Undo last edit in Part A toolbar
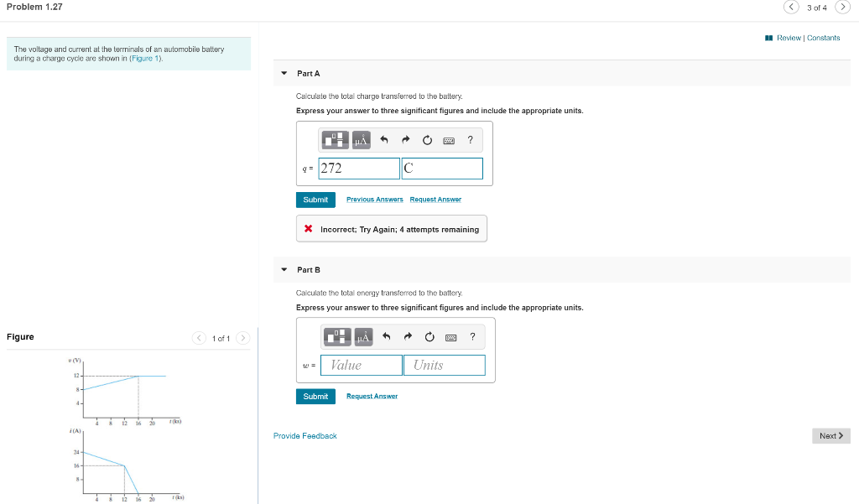This screenshot has width=859, height=504. point(384,140)
